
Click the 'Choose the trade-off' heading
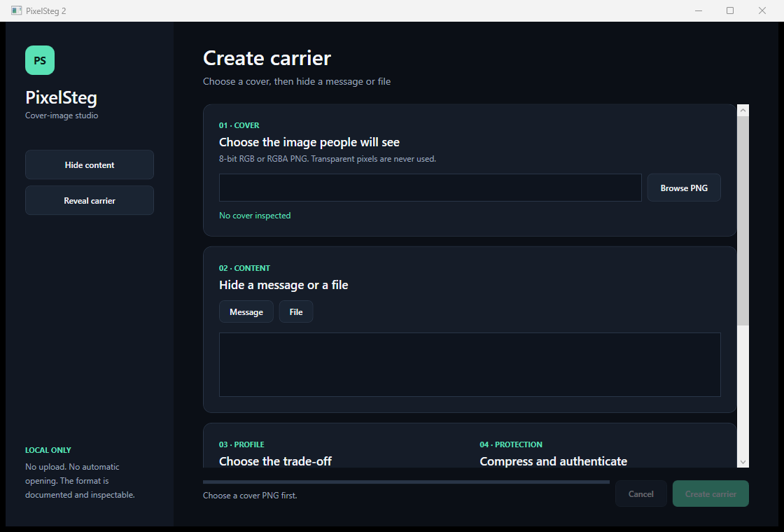pyautogui.click(x=276, y=461)
